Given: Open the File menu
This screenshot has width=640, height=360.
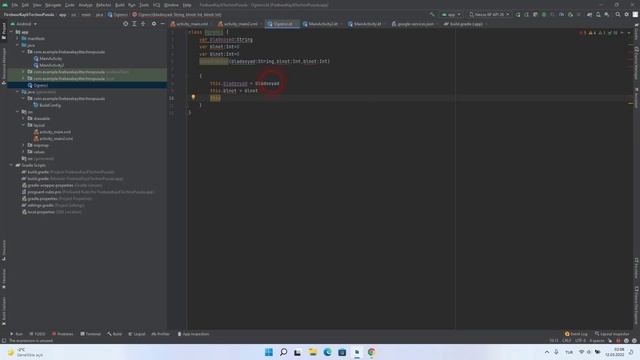Looking at the screenshot, I should (x=15, y=5).
